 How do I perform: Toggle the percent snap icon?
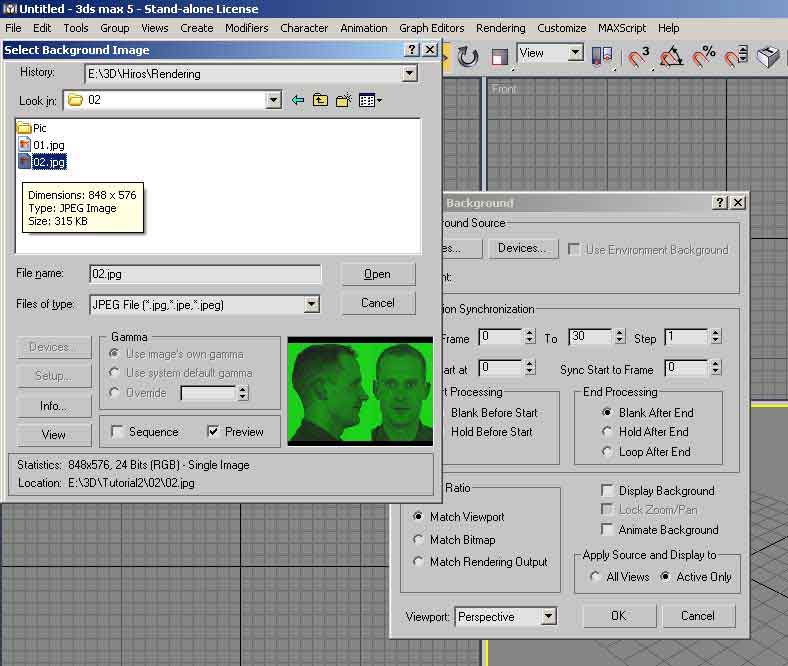704,56
